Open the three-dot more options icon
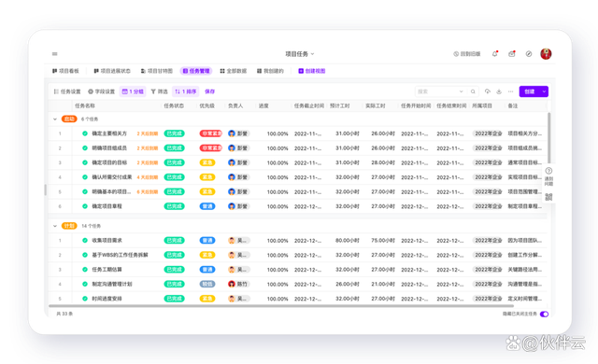This screenshot has height=364, width=598. [x=511, y=91]
